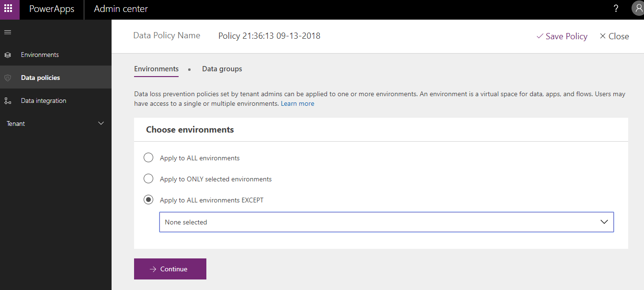Click Save Policy
Screen dimensions: 644x290
click(x=562, y=36)
